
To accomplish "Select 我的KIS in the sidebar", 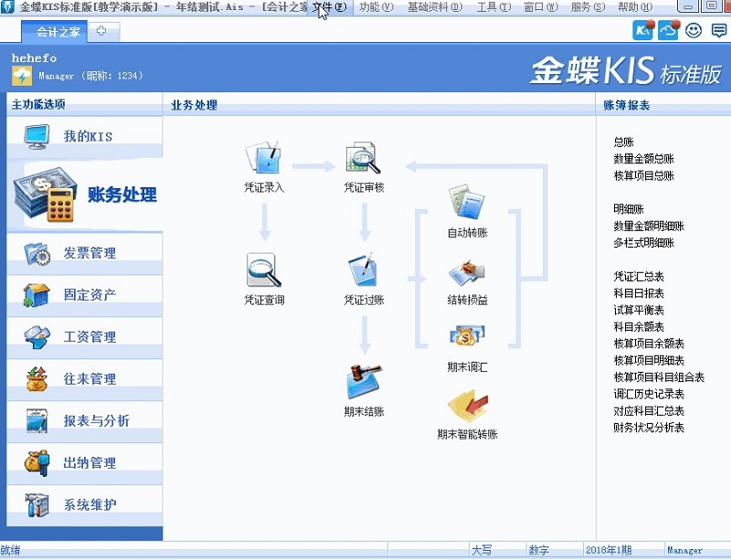I will click(85, 137).
